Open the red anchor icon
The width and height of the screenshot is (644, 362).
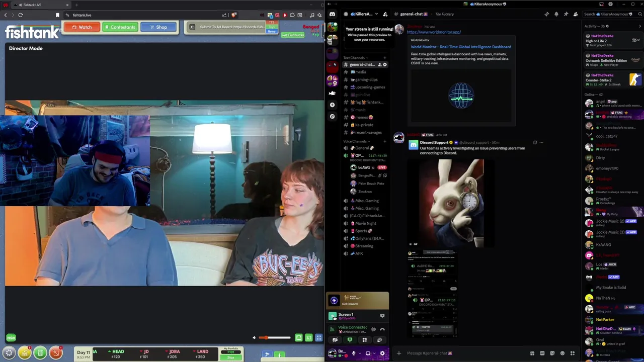56,353
